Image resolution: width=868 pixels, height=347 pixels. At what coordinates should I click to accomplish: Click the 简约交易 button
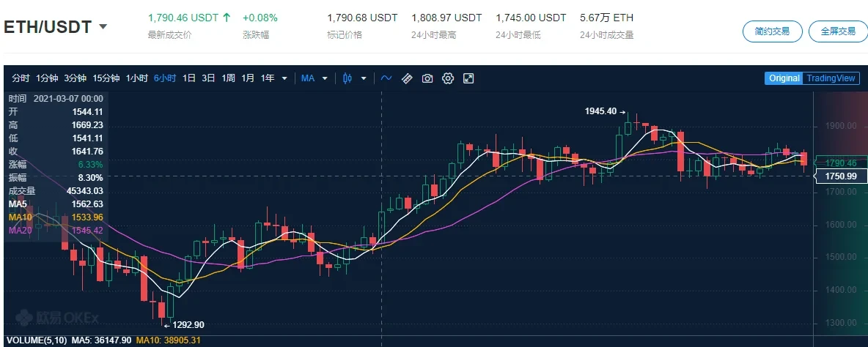772,31
